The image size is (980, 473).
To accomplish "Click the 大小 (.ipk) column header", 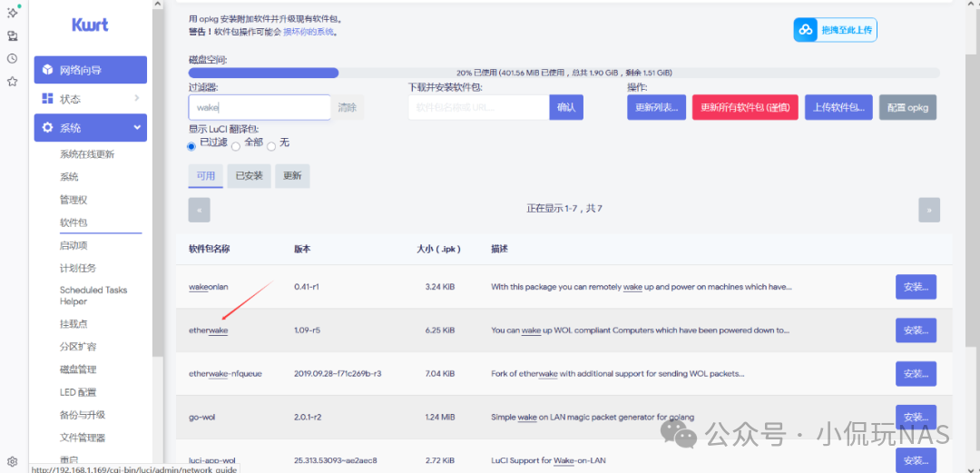I will [x=438, y=249].
